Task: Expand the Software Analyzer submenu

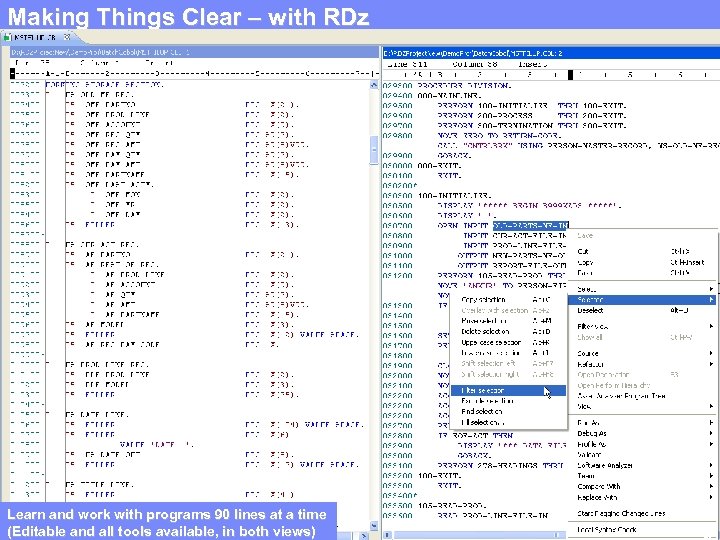Action: tap(642, 465)
